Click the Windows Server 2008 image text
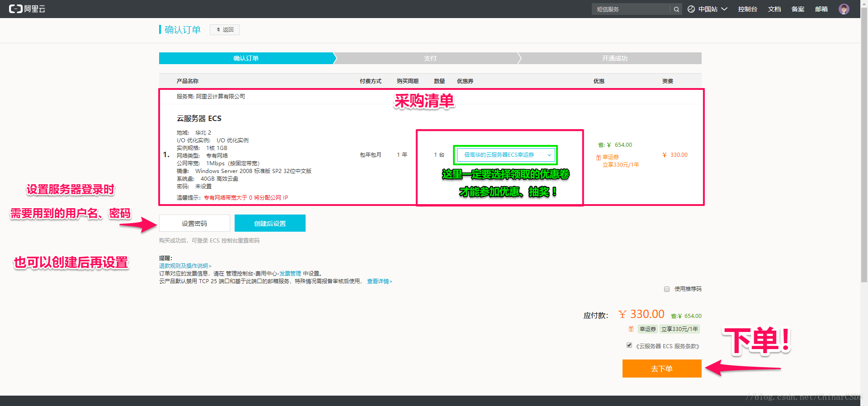The image size is (868, 406). (253, 171)
